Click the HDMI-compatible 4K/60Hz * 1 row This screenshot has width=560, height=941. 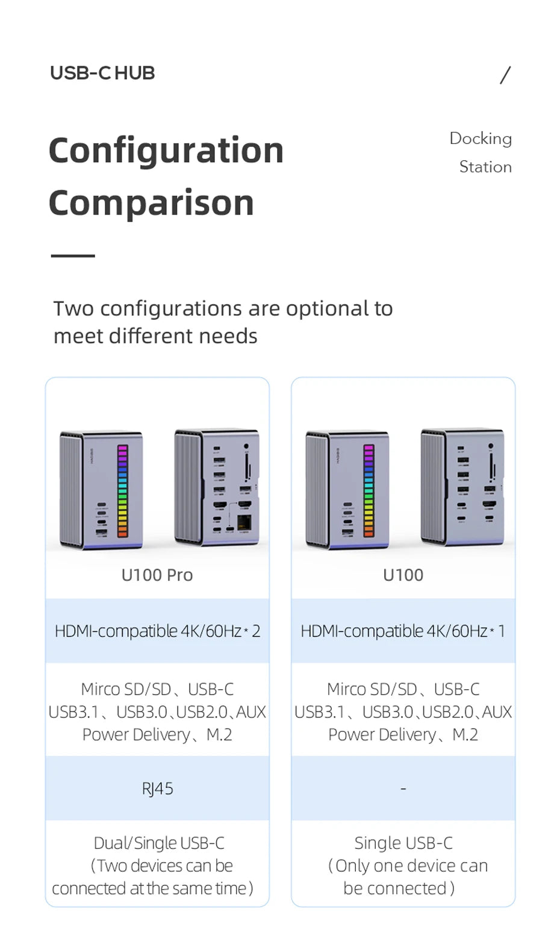coord(403,631)
